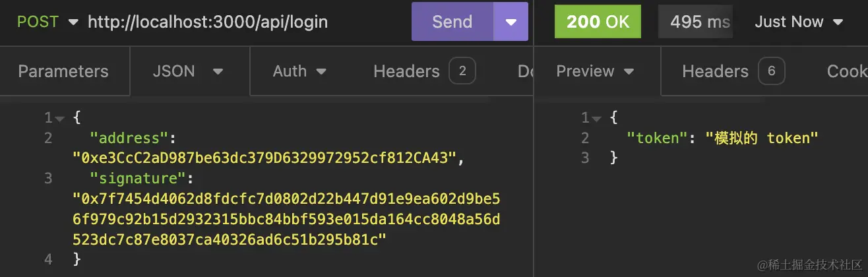The image size is (868, 277).
Task: Open the Preview mode dropdown
Action: (x=595, y=71)
